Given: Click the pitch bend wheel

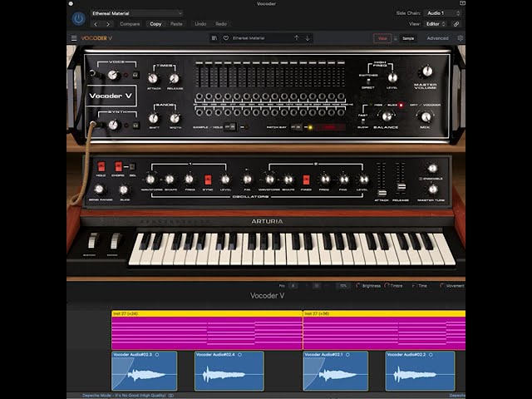Looking at the screenshot, I should pyautogui.click(x=93, y=240).
